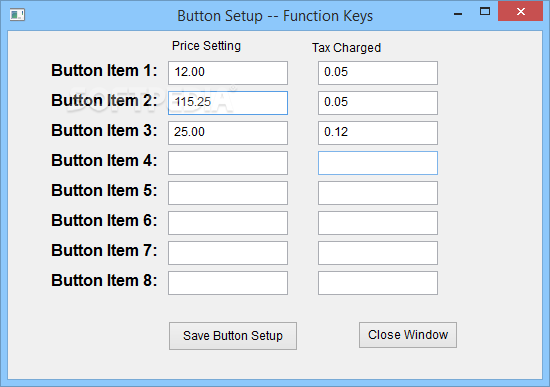The width and height of the screenshot is (550, 387).
Task: Select Button Item 1 tax field
Action: (x=378, y=73)
